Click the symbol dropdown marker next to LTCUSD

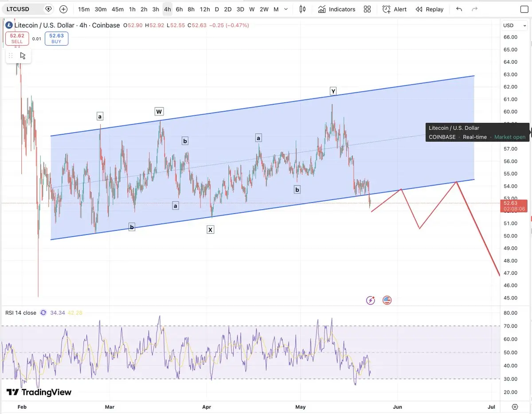(x=48, y=9)
